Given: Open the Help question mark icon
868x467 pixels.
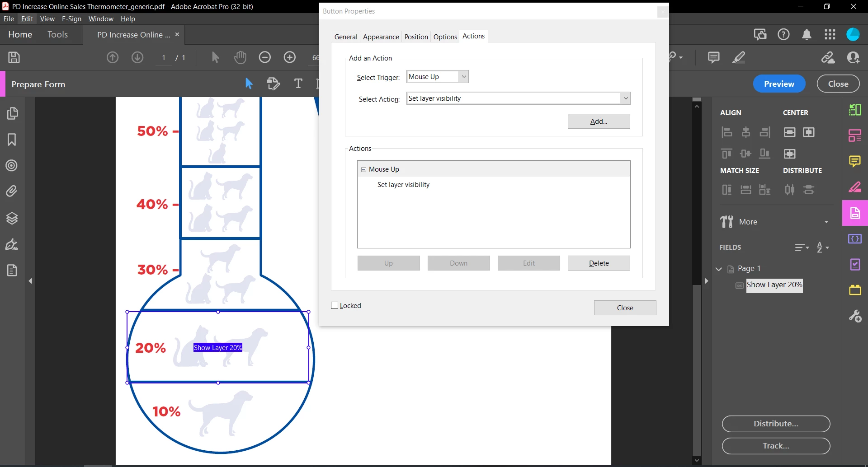Looking at the screenshot, I should [x=783, y=34].
